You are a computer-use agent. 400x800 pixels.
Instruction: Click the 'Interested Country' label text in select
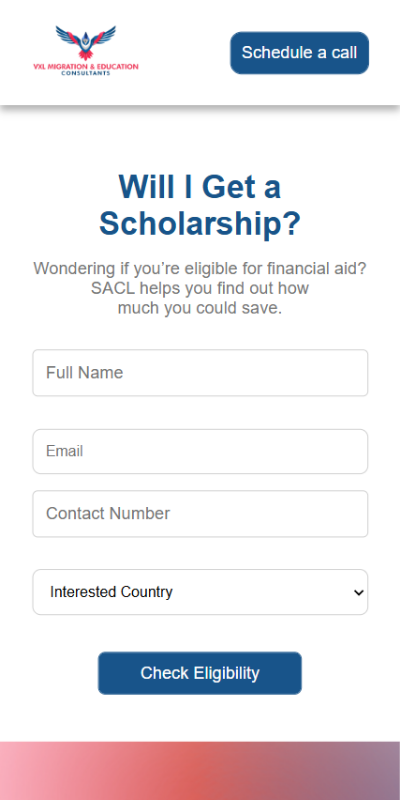coord(111,592)
